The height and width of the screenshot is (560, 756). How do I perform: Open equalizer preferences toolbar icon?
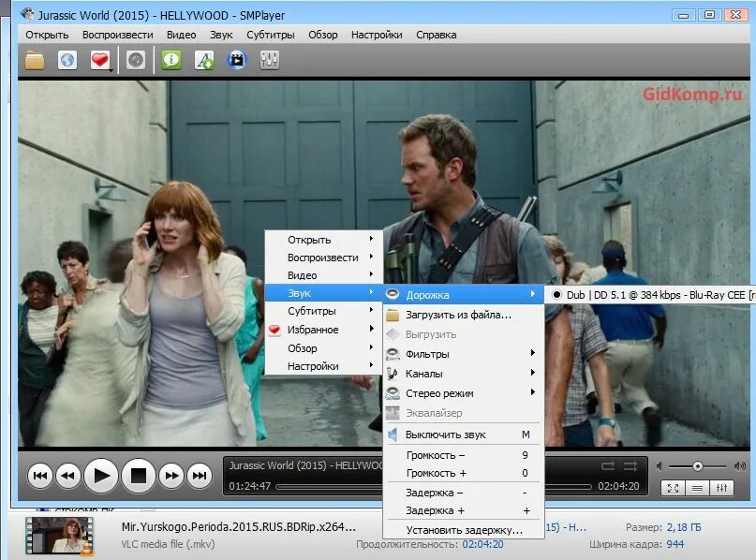click(x=270, y=60)
